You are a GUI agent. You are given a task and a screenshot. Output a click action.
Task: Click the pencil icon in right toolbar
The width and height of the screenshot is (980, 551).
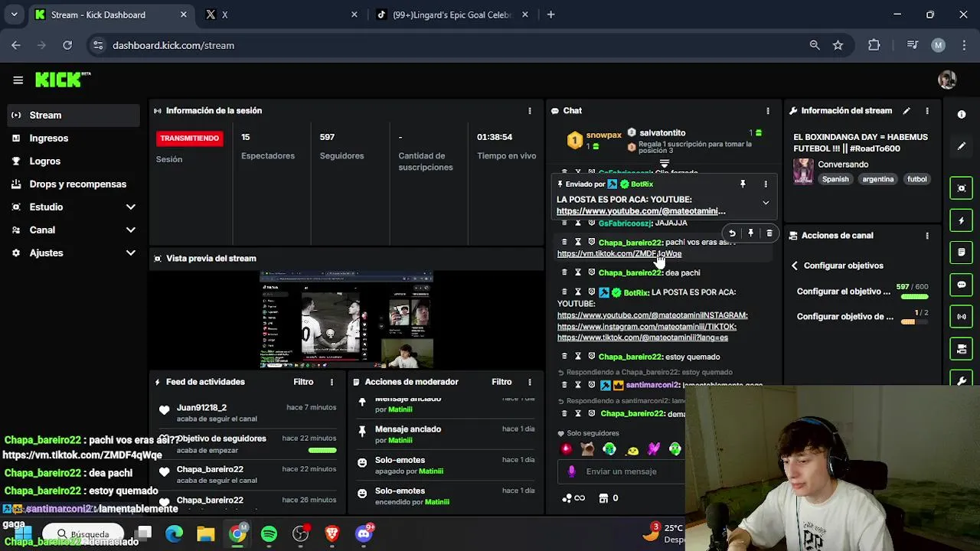[x=962, y=145]
